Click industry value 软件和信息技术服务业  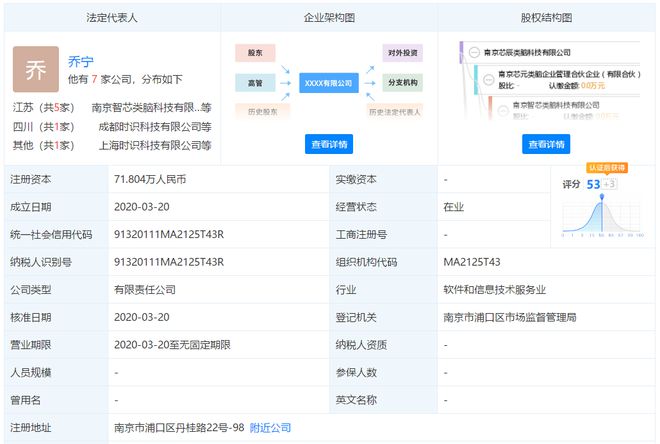coord(495,290)
